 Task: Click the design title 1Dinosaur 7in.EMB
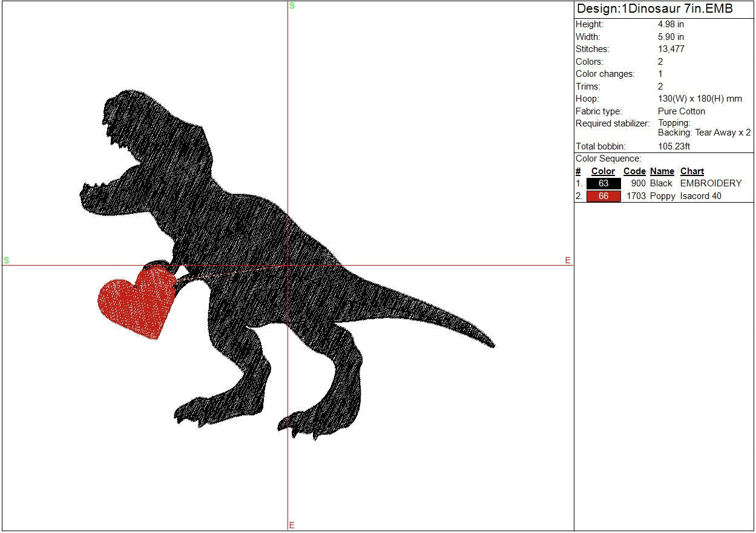pyautogui.click(x=654, y=9)
